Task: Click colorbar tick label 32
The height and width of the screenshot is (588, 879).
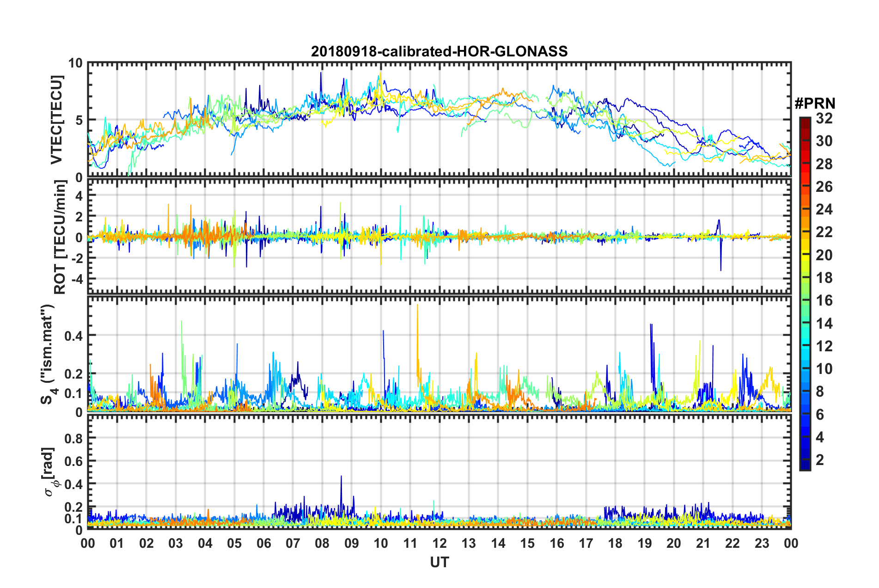Action: pyautogui.click(x=824, y=118)
